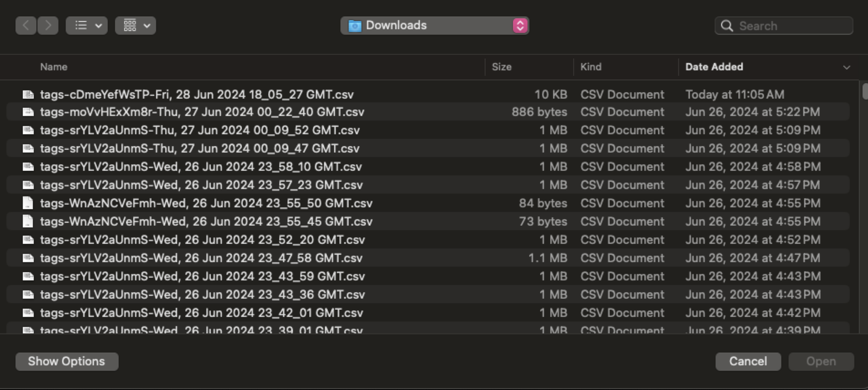Toggle the Date Added sort direction chevron

pyautogui.click(x=847, y=68)
